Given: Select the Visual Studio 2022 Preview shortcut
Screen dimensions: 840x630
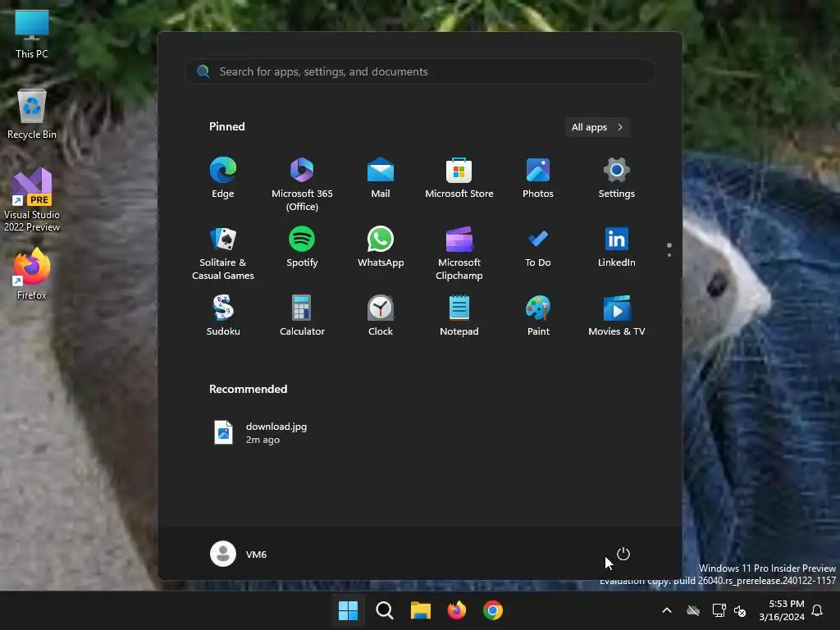Looking at the screenshot, I should click(x=32, y=200).
